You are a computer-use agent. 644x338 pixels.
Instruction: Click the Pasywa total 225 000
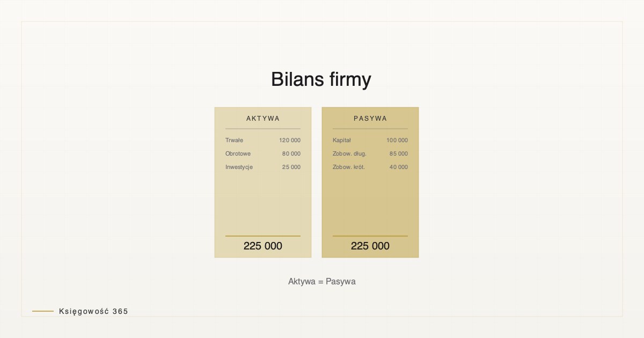click(x=370, y=246)
